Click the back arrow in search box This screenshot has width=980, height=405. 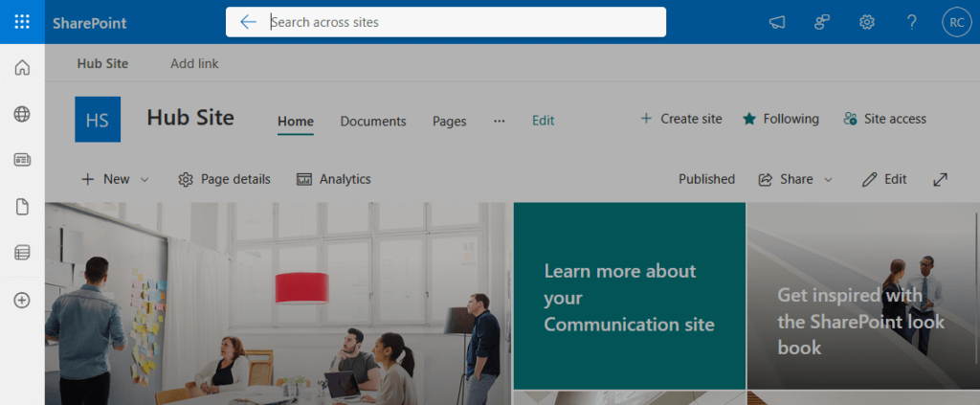point(248,22)
